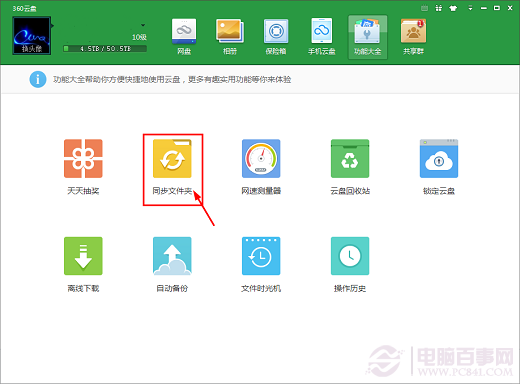The height and width of the screenshot is (384, 520).
Task: Click the calendar check-in icon in title bar
Action: (x=424, y=8)
